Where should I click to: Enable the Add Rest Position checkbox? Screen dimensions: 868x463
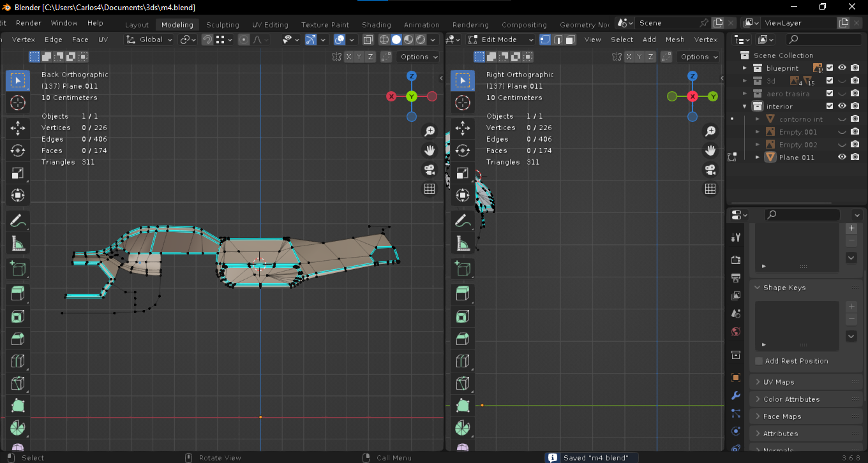point(759,361)
